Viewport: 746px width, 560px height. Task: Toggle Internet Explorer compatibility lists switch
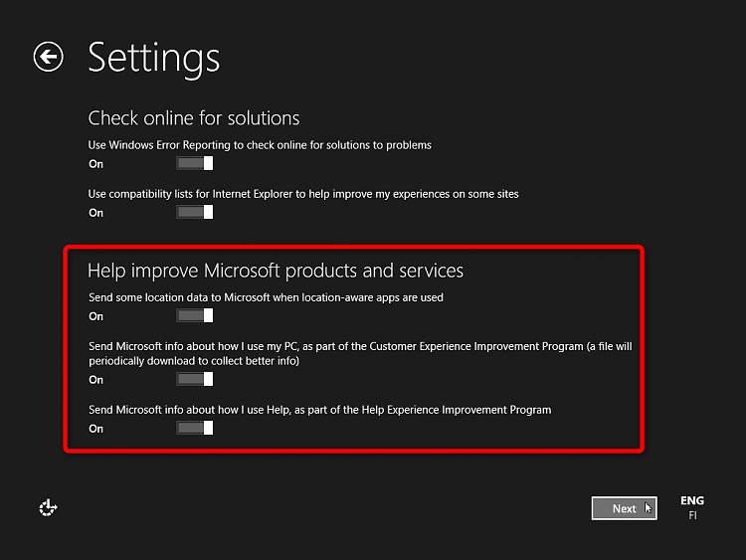tap(195, 212)
